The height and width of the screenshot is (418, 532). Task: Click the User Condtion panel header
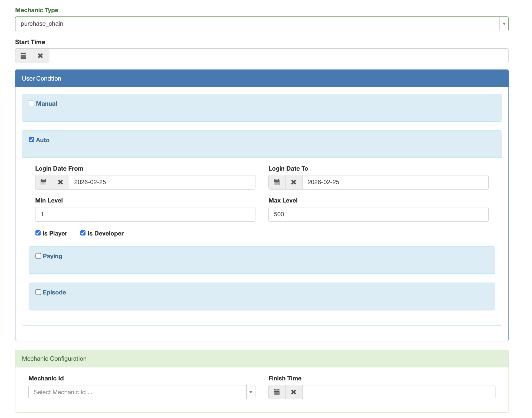click(x=262, y=78)
